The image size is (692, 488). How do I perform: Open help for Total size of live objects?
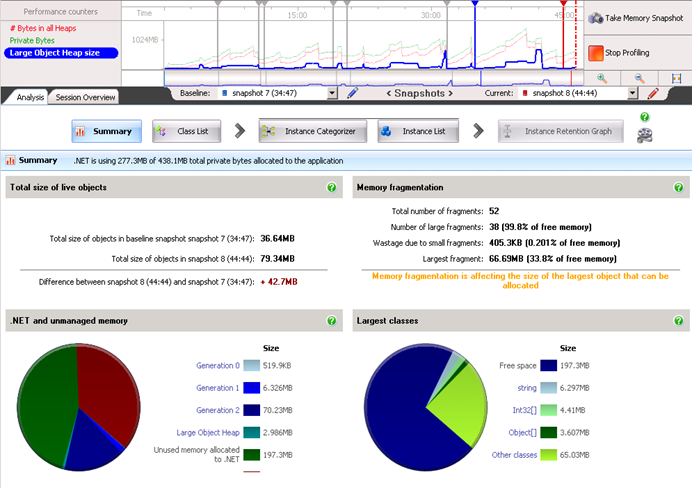pos(331,188)
